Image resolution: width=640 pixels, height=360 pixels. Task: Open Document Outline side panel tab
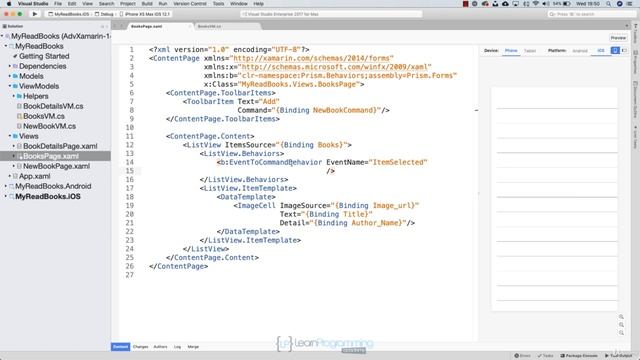[636, 100]
